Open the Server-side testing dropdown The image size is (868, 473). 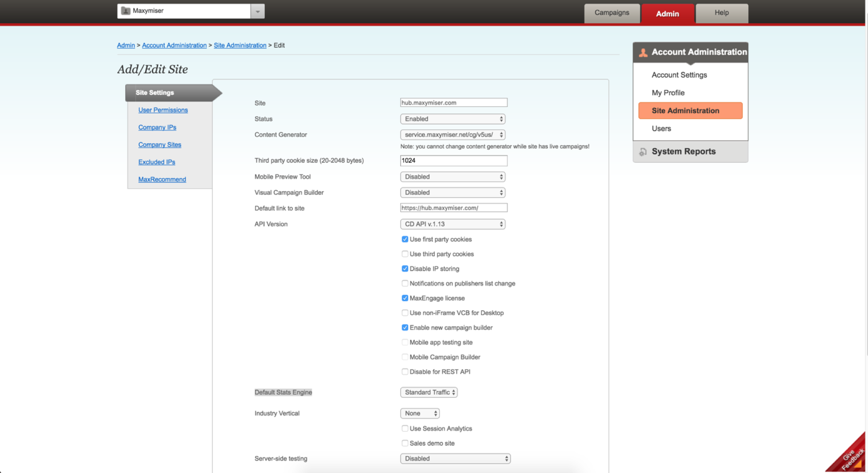pyautogui.click(x=455, y=459)
